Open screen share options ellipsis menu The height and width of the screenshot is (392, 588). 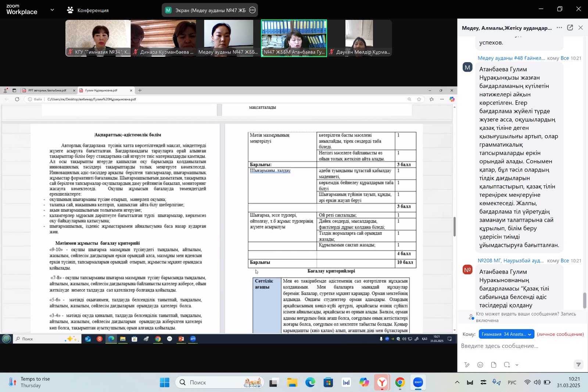252,10
